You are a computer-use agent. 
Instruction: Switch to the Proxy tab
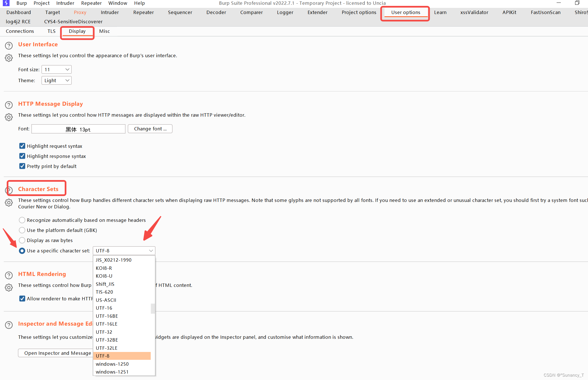pyautogui.click(x=80, y=12)
